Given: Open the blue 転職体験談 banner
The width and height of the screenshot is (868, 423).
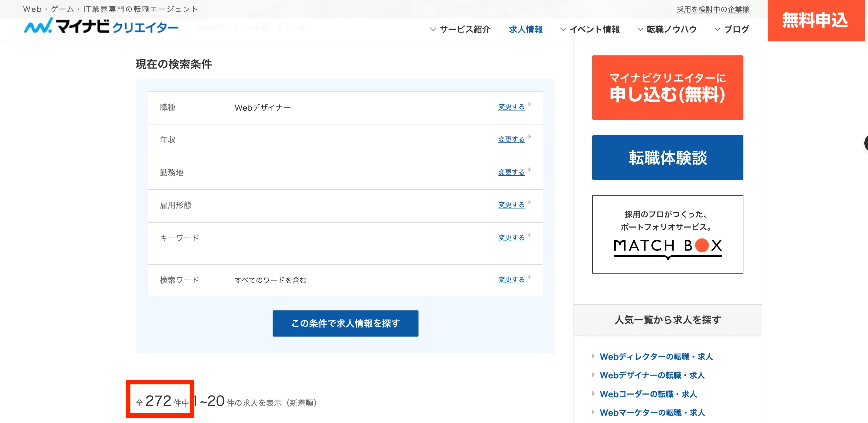Looking at the screenshot, I should (x=667, y=158).
